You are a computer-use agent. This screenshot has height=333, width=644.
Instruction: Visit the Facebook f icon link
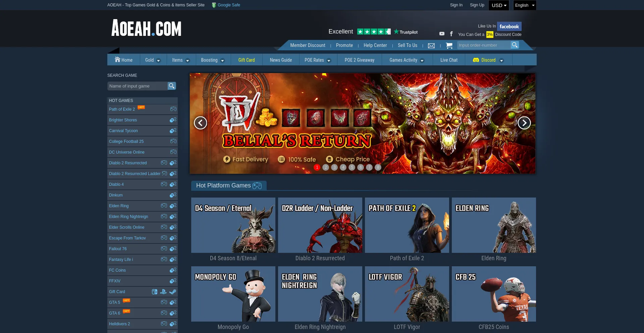[451, 34]
